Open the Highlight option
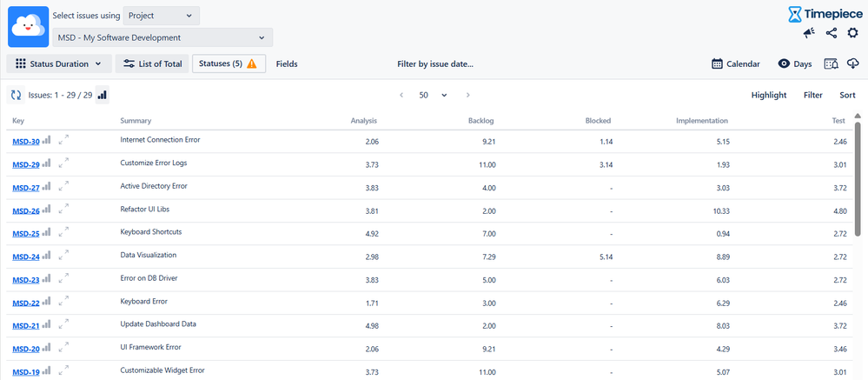The width and height of the screenshot is (868, 380). point(769,96)
